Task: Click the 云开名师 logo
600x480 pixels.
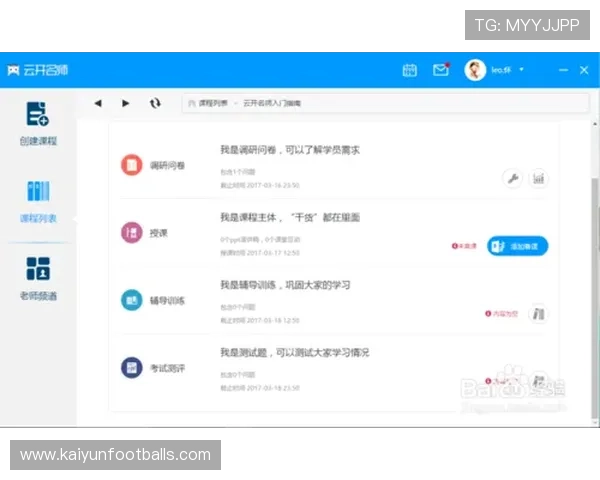Action: tap(38, 70)
